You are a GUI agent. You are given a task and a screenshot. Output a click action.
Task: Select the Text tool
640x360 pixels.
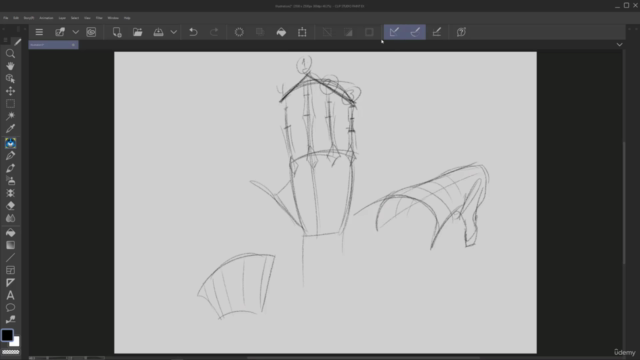10,295
